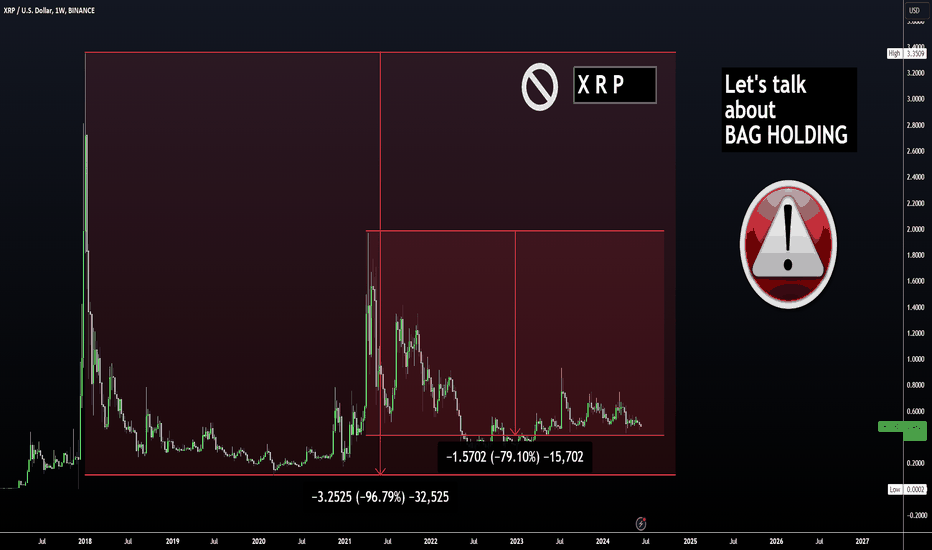Image resolution: width=932 pixels, height=550 pixels.
Task: Click the 2025 label on the time axis
Action: tap(690, 541)
